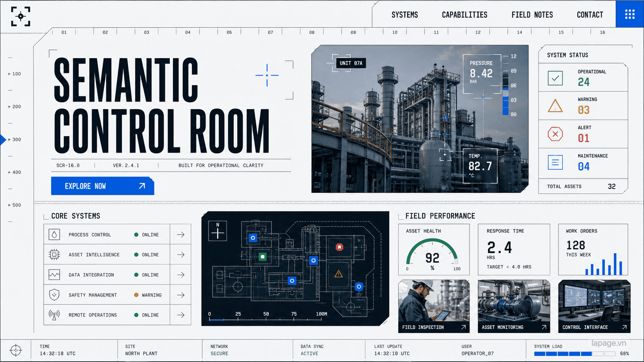Click the Alert X octagon icon
Screen dimensions: 644x362
(x=555, y=134)
